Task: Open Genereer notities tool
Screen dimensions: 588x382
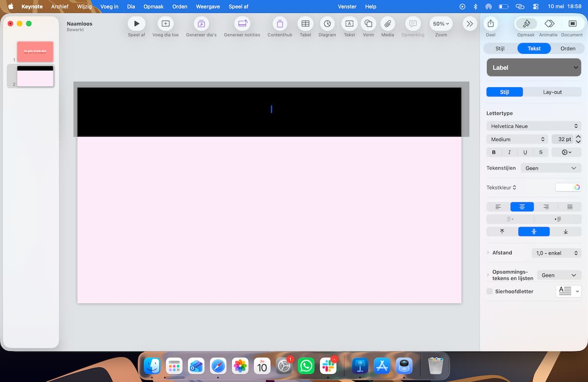Action: pos(242,24)
